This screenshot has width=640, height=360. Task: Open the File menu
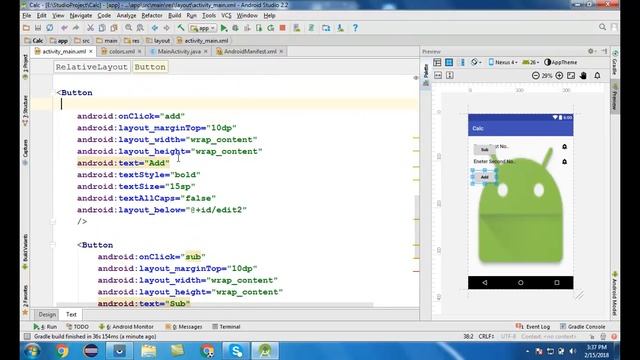[x=27, y=16]
